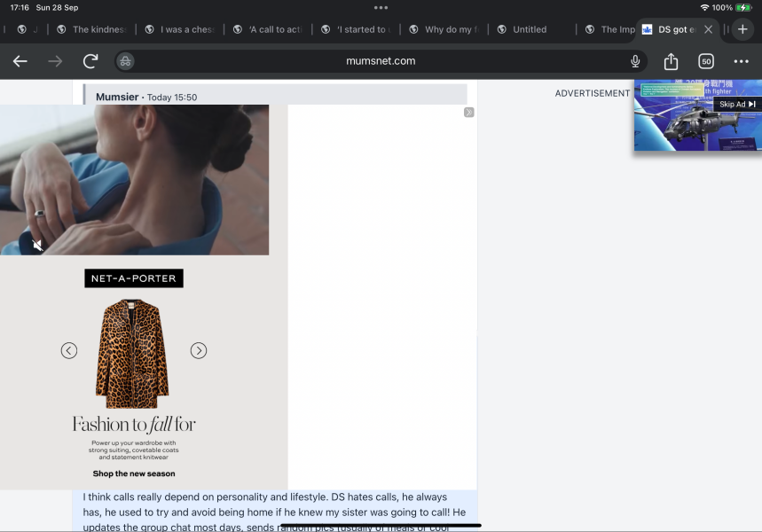Reload the mumsnet.com page
Image resolution: width=762 pixels, height=532 pixels.
coord(90,61)
